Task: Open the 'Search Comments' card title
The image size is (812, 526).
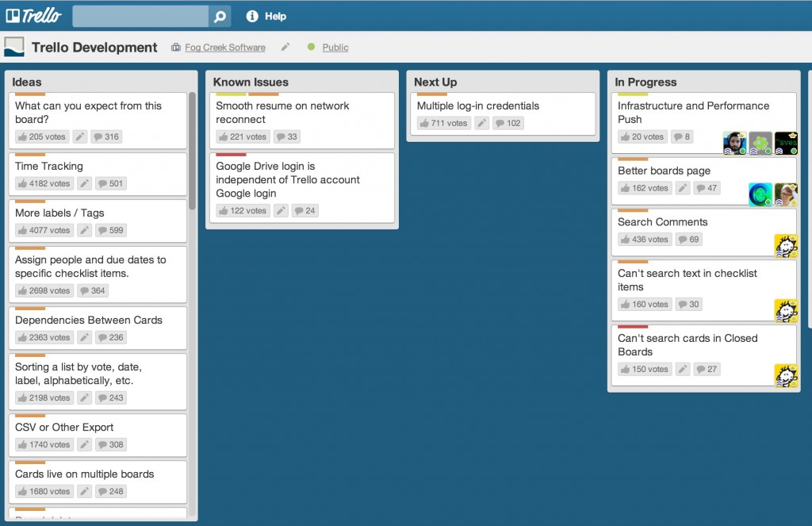Action: (x=662, y=222)
